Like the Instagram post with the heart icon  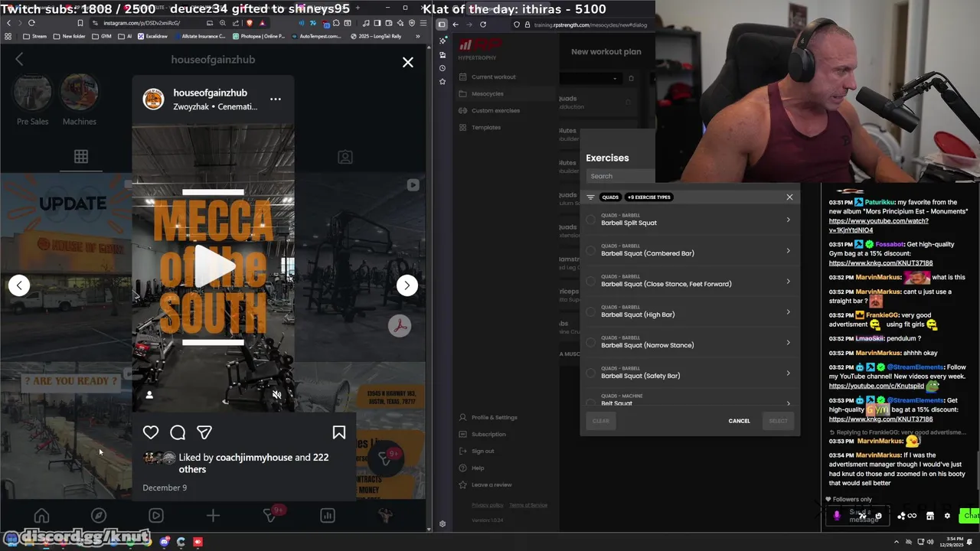[151, 432]
